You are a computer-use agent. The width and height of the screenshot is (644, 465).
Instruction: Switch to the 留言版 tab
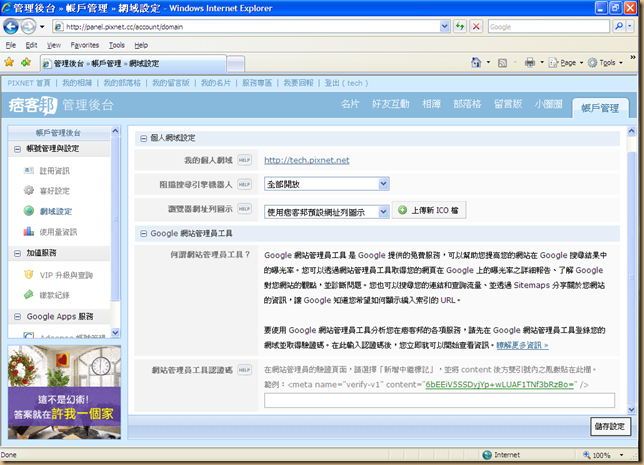click(x=508, y=104)
